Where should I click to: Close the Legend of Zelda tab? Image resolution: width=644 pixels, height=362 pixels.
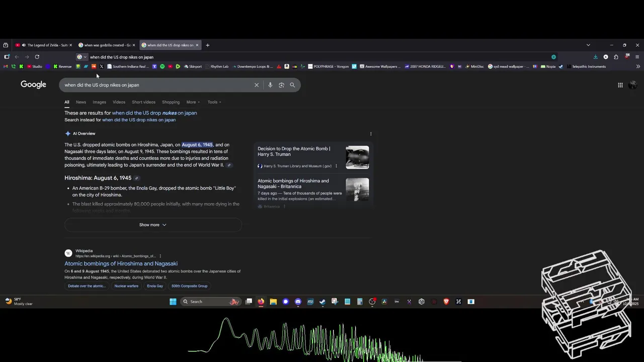pos(70,45)
